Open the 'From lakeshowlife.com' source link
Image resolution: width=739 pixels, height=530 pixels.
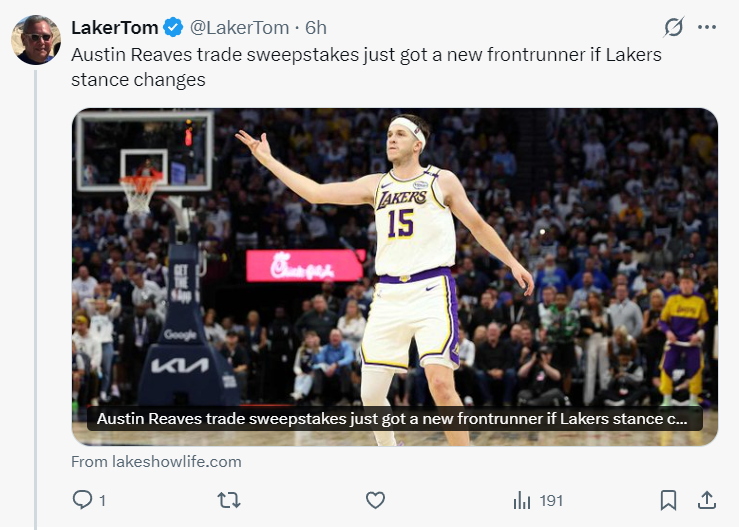click(156, 462)
